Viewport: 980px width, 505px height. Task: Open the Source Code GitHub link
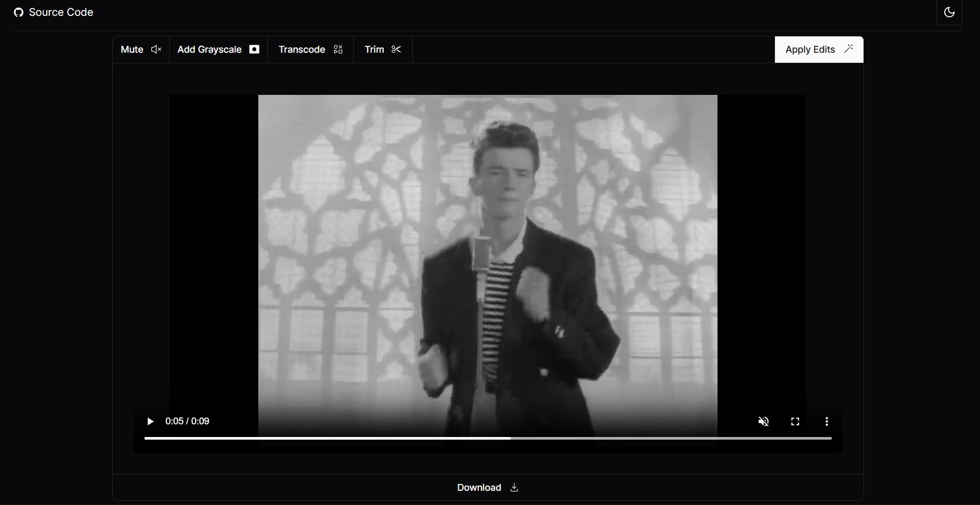point(53,12)
